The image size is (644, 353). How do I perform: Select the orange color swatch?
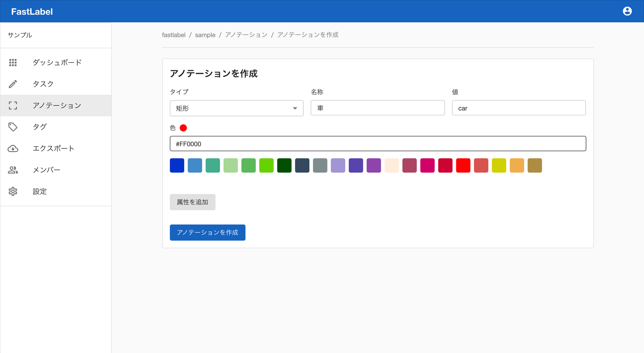(517, 166)
